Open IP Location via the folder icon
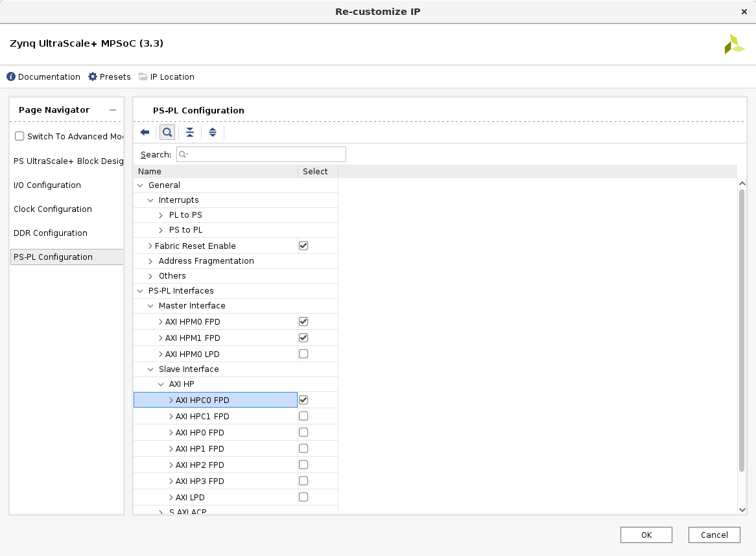 pyautogui.click(x=143, y=76)
